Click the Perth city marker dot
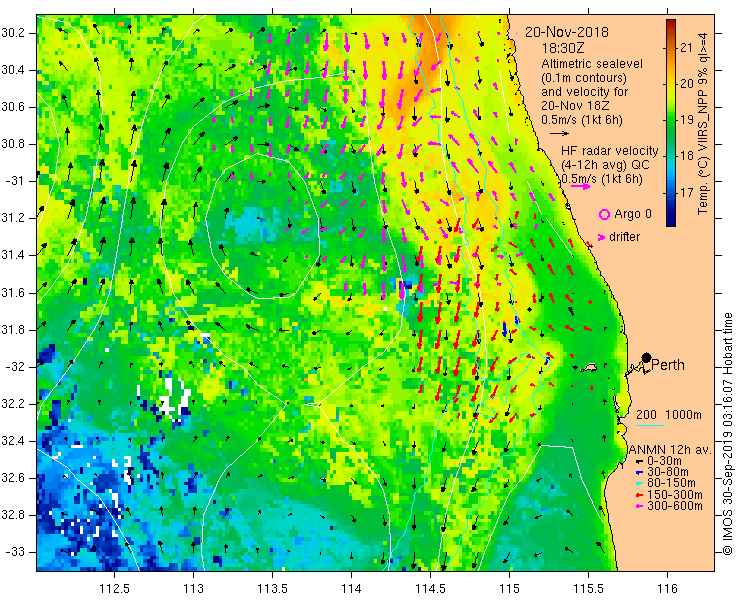 pos(646,358)
